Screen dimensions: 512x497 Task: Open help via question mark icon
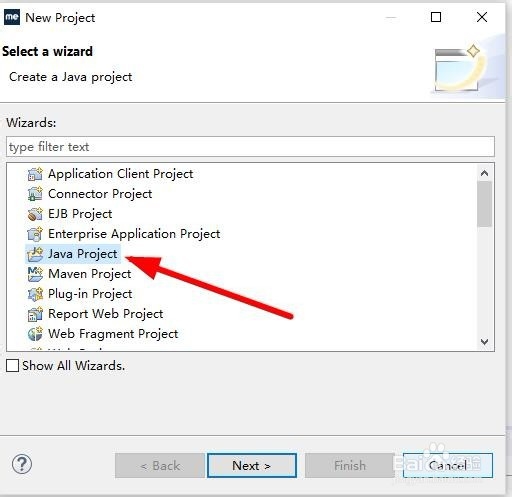point(22,464)
